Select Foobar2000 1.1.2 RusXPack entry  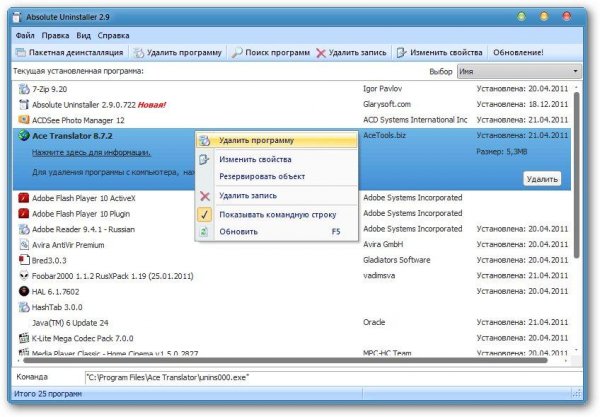coord(292,276)
